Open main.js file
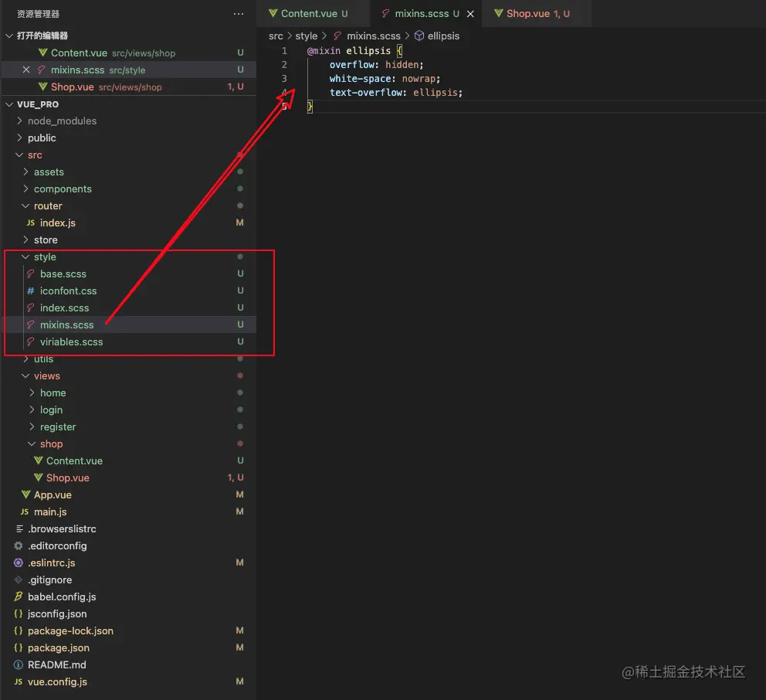This screenshot has height=700, width=766. coord(129,511)
